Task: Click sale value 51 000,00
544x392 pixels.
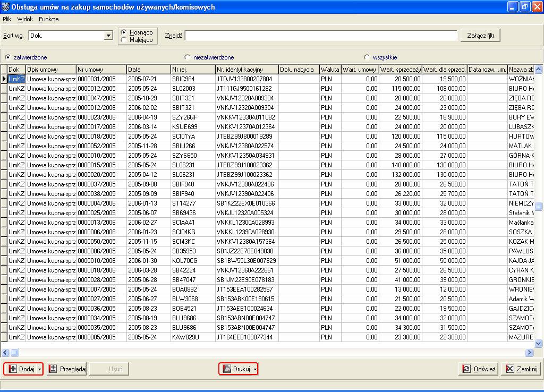Action: (x=401, y=260)
